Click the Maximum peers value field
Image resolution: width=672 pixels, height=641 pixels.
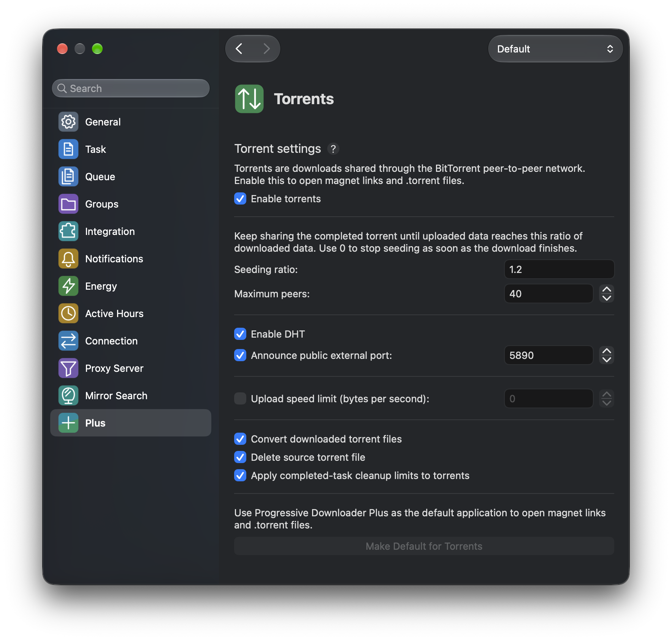click(548, 294)
